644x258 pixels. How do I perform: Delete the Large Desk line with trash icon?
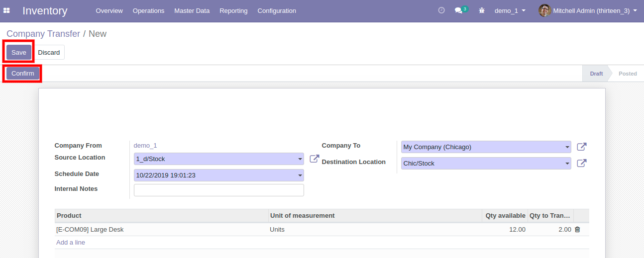577,230
